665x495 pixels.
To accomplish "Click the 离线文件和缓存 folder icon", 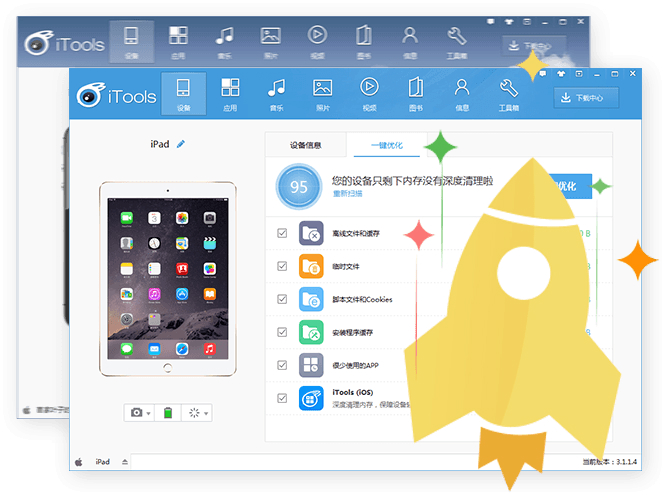I will click(x=311, y=233).
